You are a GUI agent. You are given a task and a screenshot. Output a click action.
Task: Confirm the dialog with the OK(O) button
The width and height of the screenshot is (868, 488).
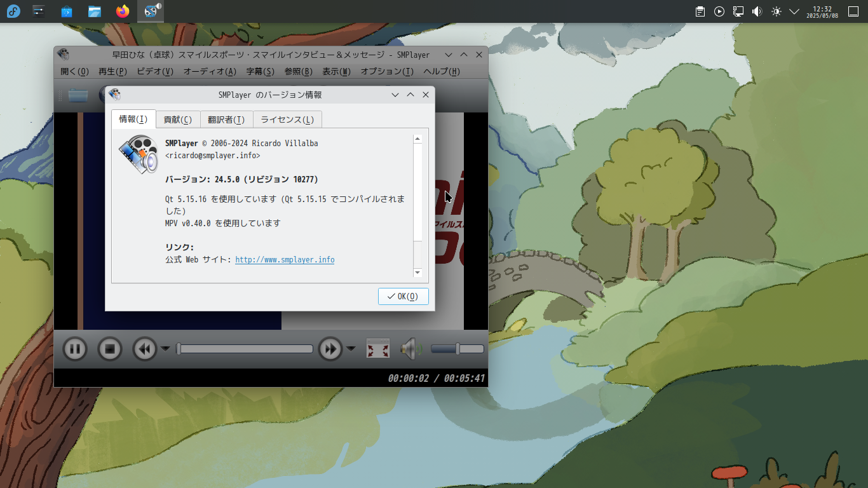point(403,296)
